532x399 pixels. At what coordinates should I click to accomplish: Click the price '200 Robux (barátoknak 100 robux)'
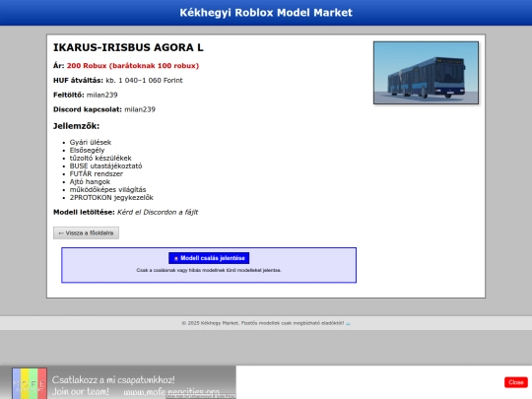[133, 66]
